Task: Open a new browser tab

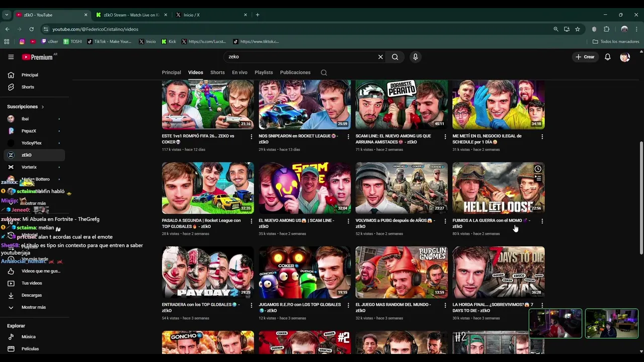Action: coord(257,15)
